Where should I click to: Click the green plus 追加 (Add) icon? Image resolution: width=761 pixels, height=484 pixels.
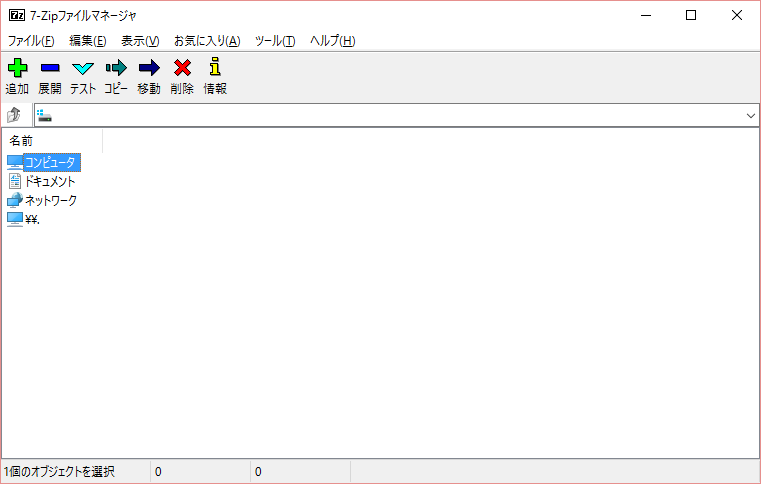17,68
